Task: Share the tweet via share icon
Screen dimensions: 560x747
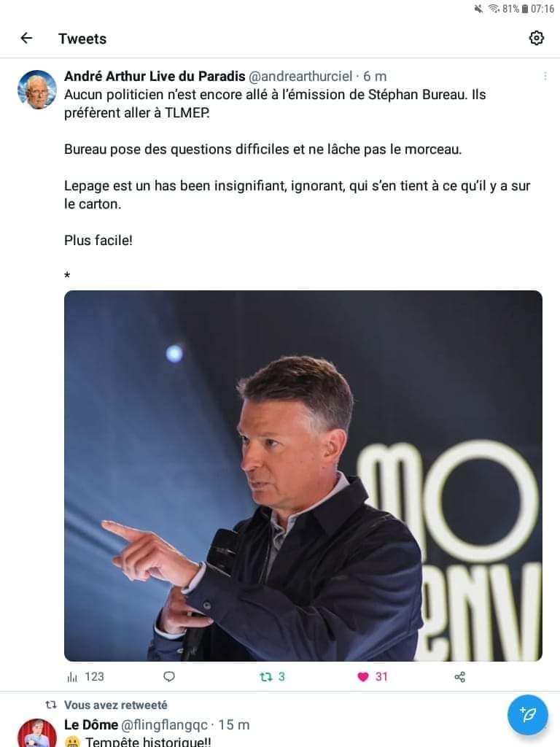Action: coord(460,677)
